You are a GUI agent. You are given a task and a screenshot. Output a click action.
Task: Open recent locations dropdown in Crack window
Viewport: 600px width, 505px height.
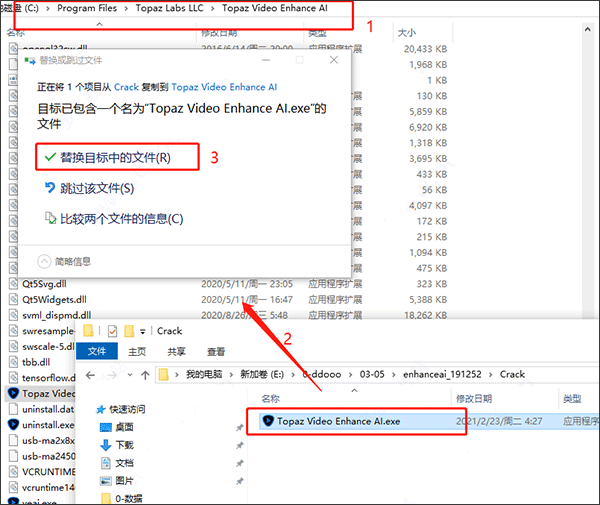pyautogui.click(x=130, y=375)
